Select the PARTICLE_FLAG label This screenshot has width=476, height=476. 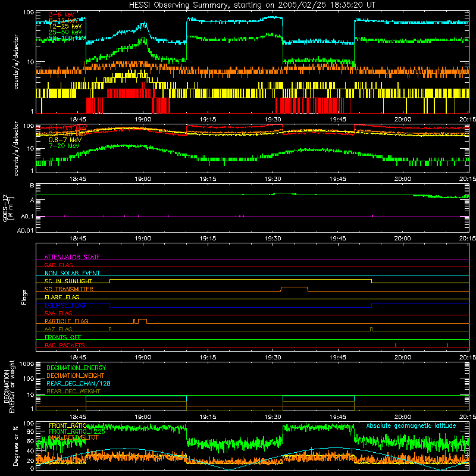(x=67, y=321)
